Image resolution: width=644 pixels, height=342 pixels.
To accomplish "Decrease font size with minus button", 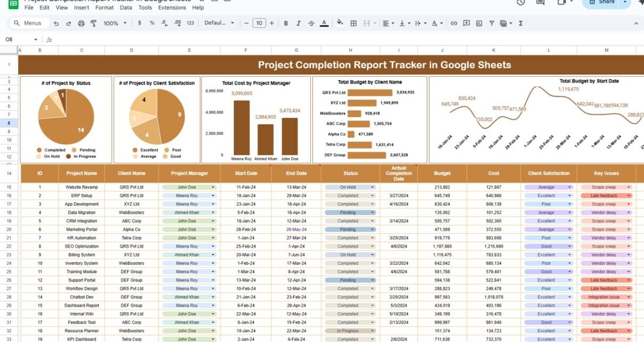I will pyautogui.click(x=246, y=23).
